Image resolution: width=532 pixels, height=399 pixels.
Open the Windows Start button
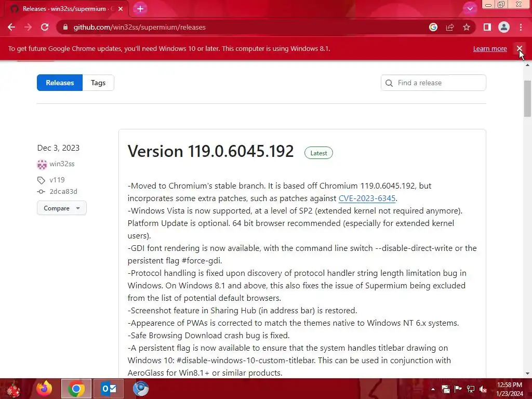tap(14, 389)
